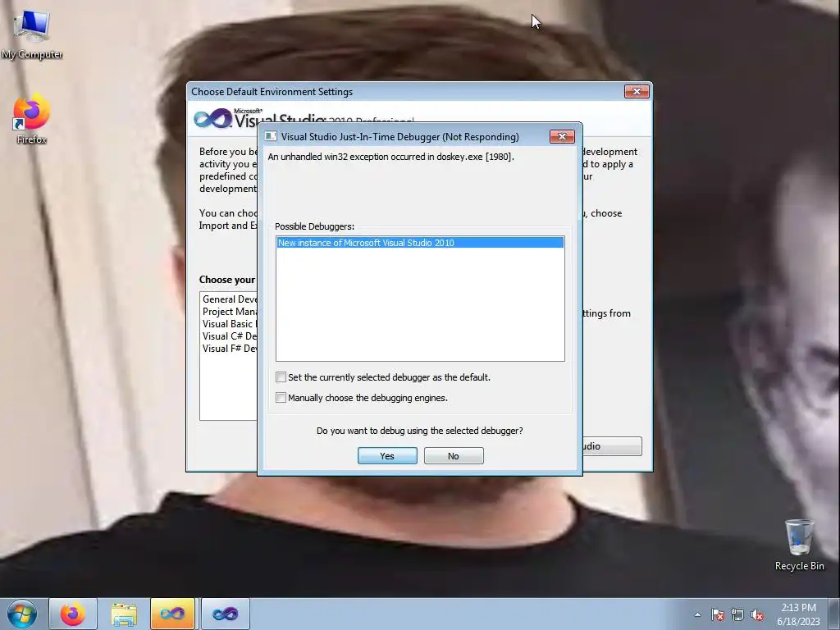
Task: Open the Windows Start menu orb
Action: 21,614
